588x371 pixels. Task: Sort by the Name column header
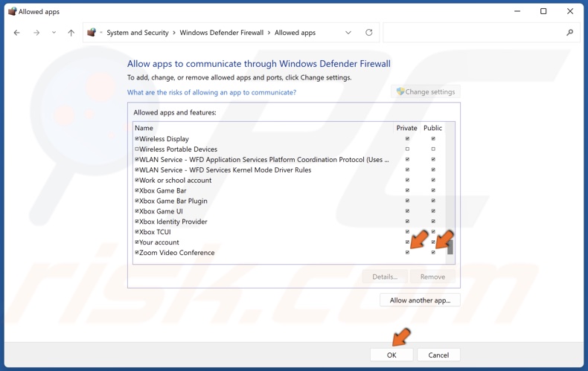coord(144,128)
